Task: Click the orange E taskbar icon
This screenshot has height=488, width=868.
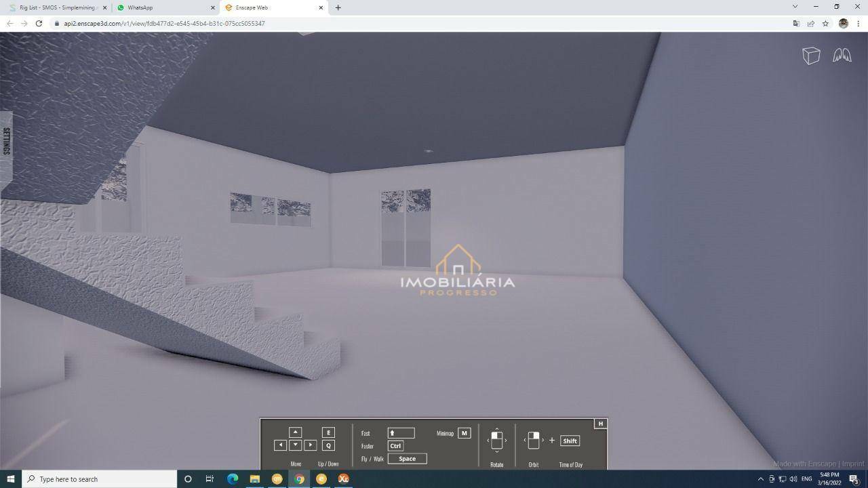Action: tap(321, 479)
